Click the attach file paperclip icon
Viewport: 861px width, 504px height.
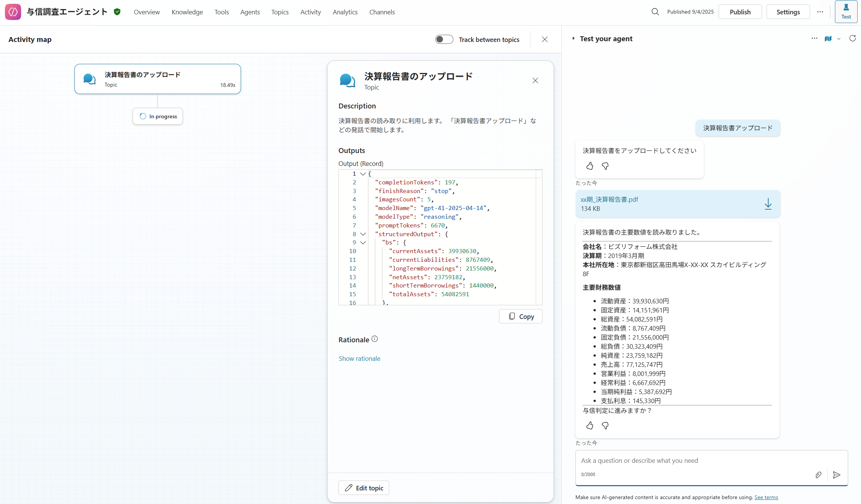click(x=818, y=475)
